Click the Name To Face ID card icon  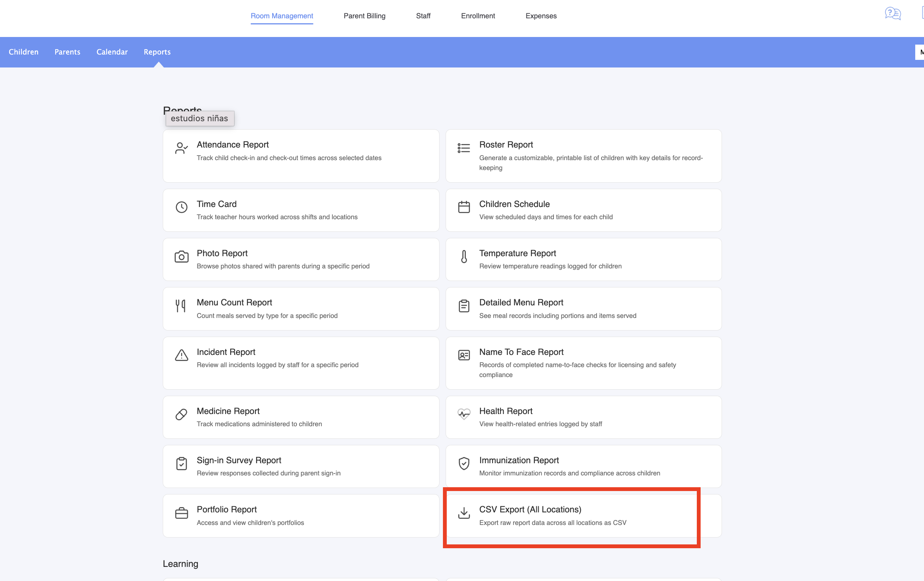pos(464,355)
